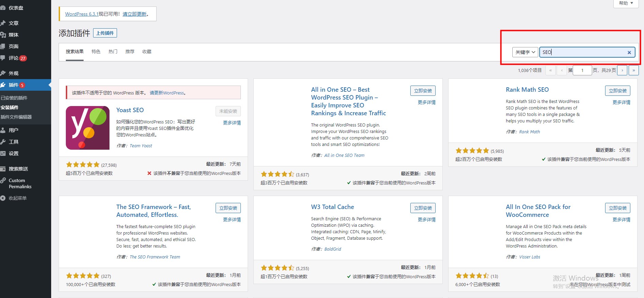This screenshot has height=298, width=644.
Task: Switch to the 收藏 tab
Action: pyautogui.click(x=147, y=51)
